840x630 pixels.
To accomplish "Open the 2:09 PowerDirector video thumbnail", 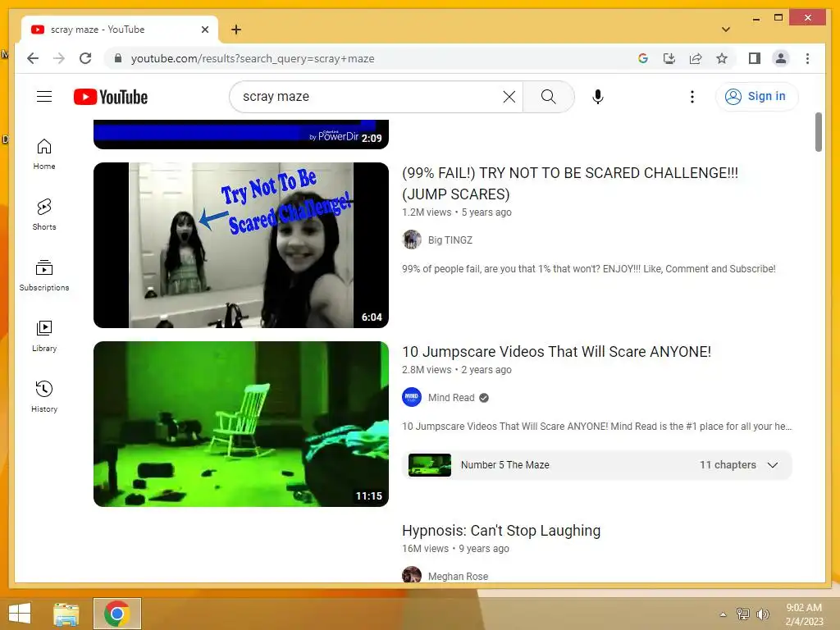I will click(240, 134).
